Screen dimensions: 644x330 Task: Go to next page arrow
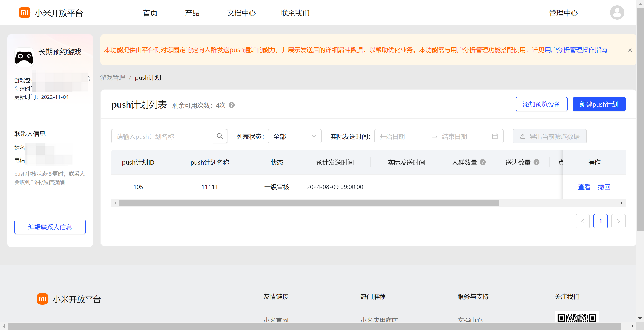[x=618, y=221]
